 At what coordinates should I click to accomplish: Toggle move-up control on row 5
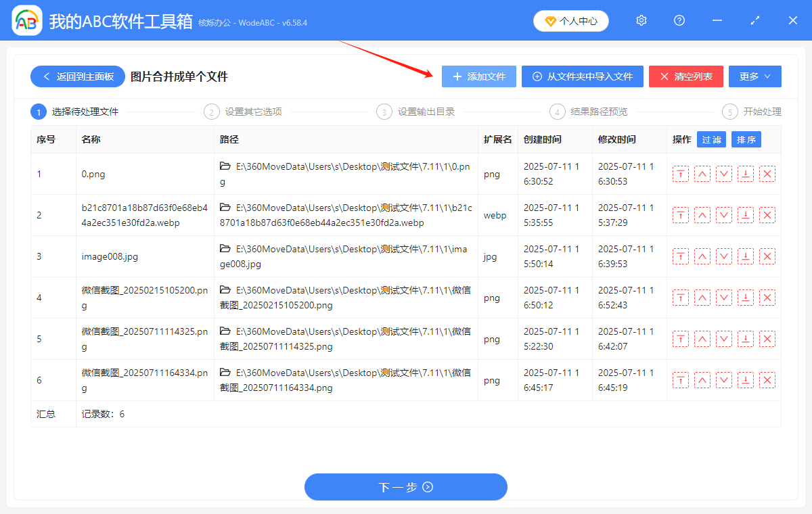702,339
